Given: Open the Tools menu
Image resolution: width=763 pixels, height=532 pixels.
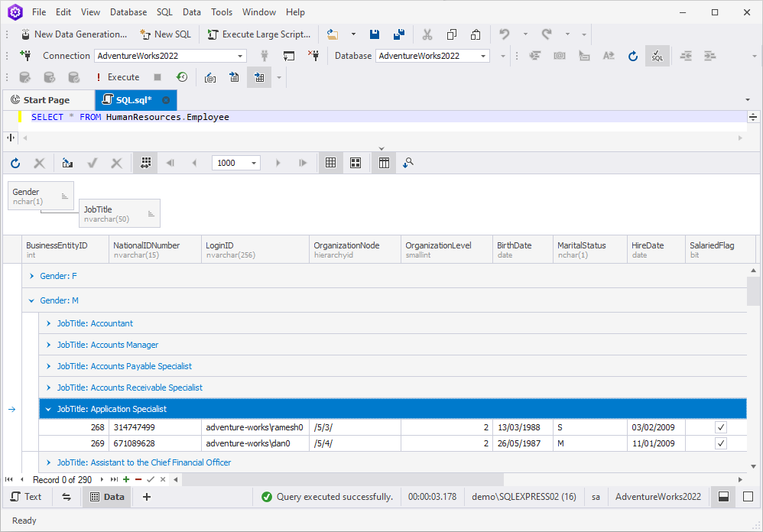Looking at the screenshot, I should coord(222,12).
